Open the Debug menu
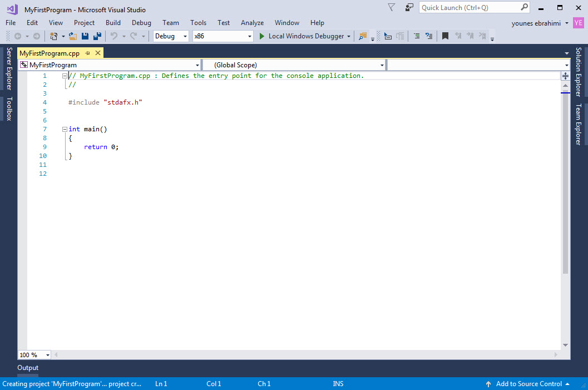 point(141,23)
